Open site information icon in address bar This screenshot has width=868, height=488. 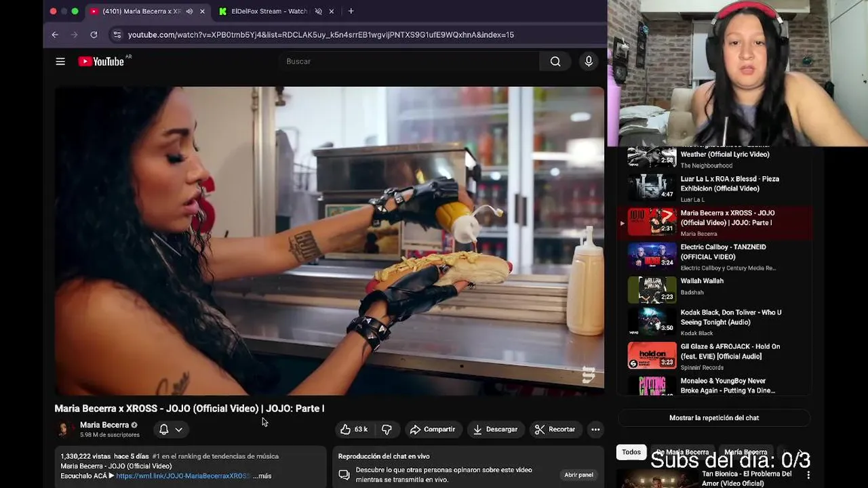click(x=117, y=35)
